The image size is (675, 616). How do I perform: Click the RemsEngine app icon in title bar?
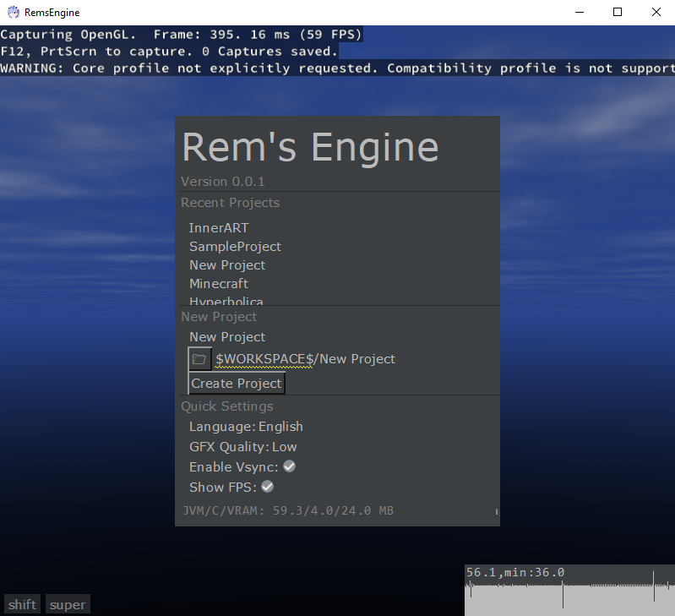pyautogui.click(x=14, y=13)
